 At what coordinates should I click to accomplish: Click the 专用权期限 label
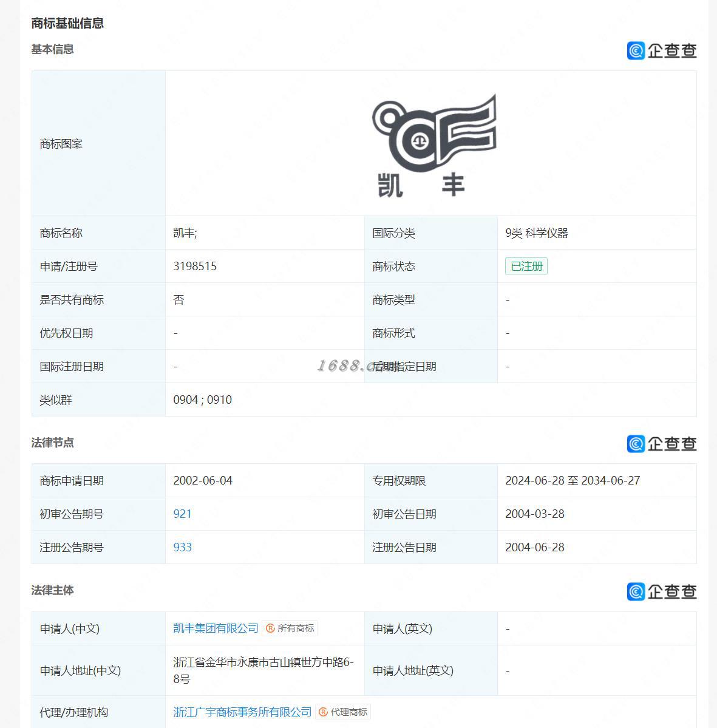tap(399, 480)
